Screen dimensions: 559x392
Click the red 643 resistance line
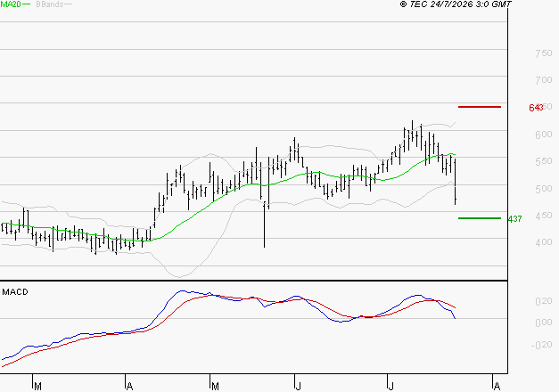(480, 107)
